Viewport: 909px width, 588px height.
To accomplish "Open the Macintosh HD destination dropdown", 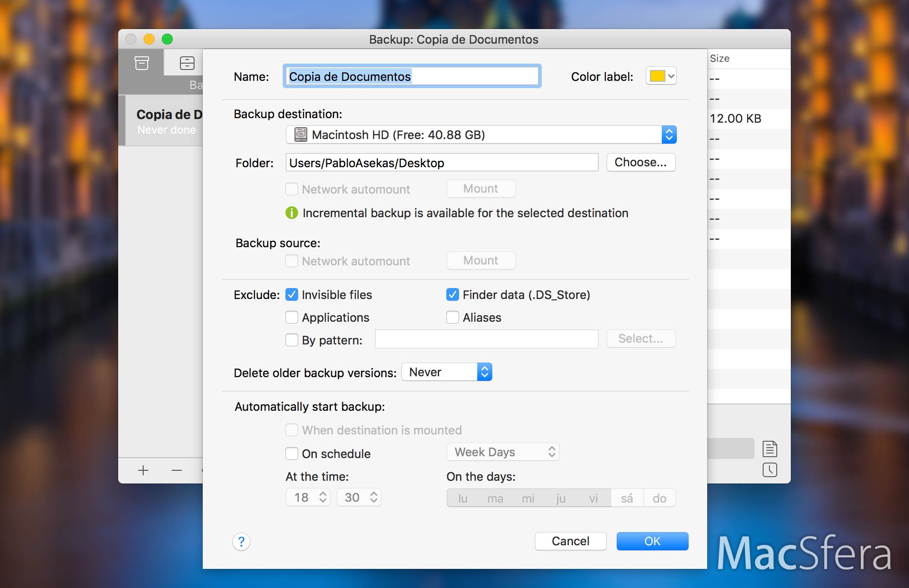I will [481, 135].
